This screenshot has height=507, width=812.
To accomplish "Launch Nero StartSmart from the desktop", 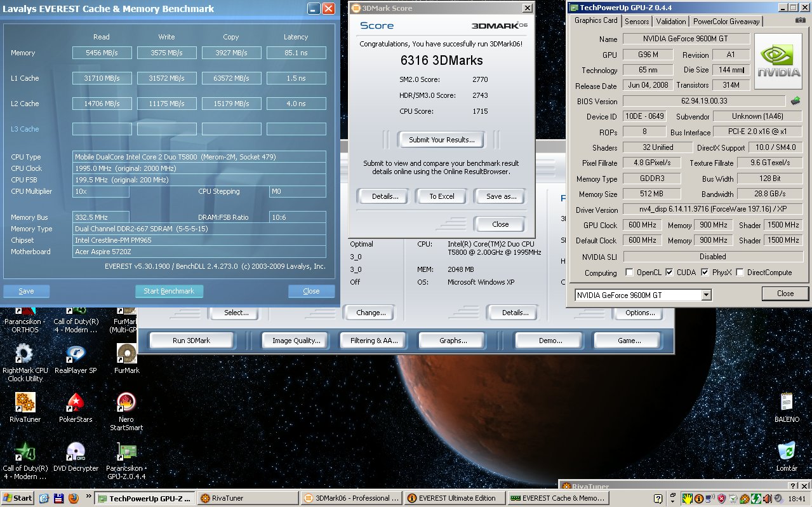I will [126, 412].
